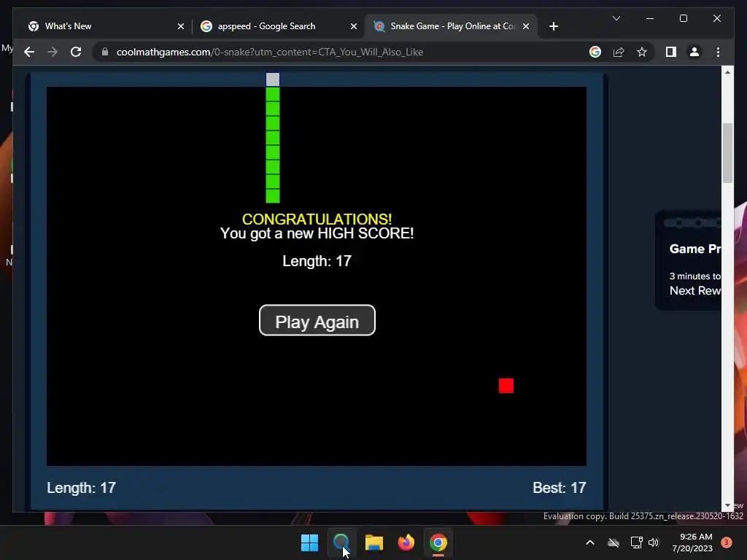
Task: Open the Chrome profile menu
Action: 694,52
